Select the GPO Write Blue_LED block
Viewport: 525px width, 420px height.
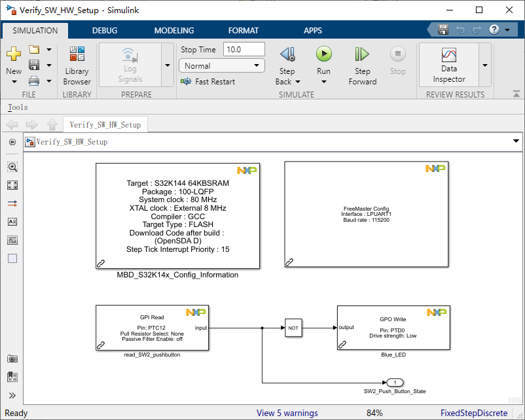pyautogui.click(x=393, y=328)
